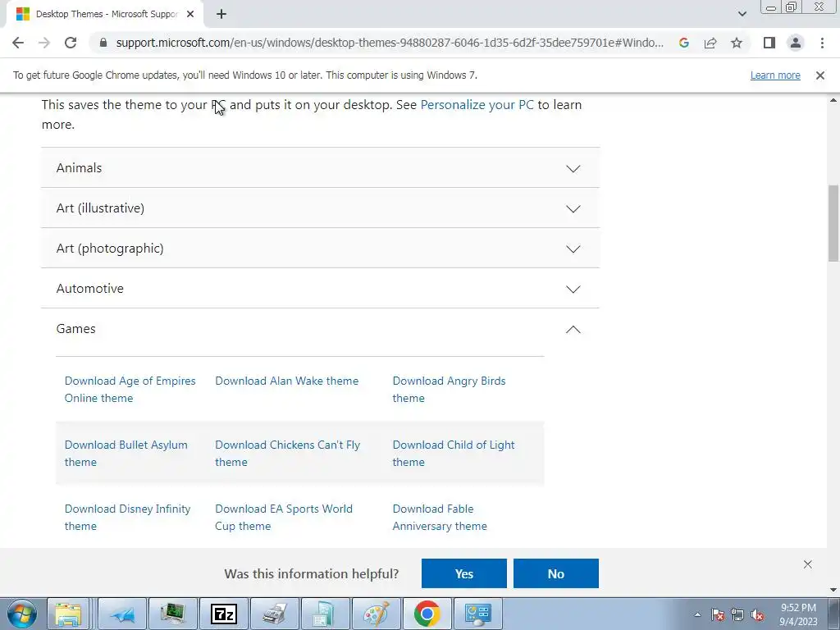The image size is (840, 630).
Task: Open the control panel taskbar icon
Action: pyautogui.click(x=478, y=614)
